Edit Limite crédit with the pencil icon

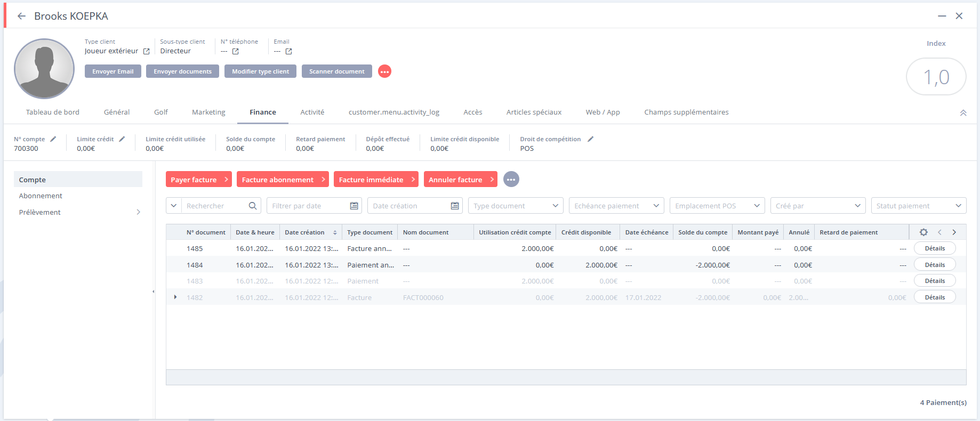tap(122, 139)
